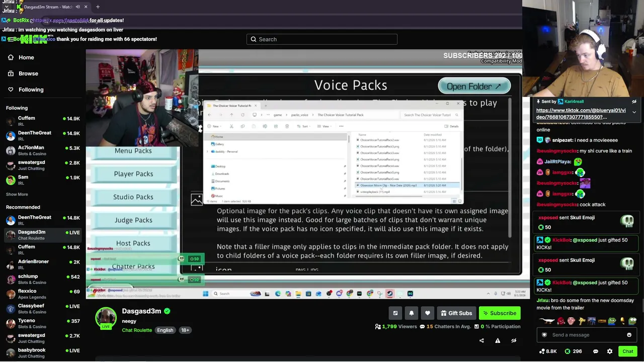This screenshot has height=362, width=644.
Task: Click the Open Folder button in stream
Action: pyautogui.click(x=474, y=86)
